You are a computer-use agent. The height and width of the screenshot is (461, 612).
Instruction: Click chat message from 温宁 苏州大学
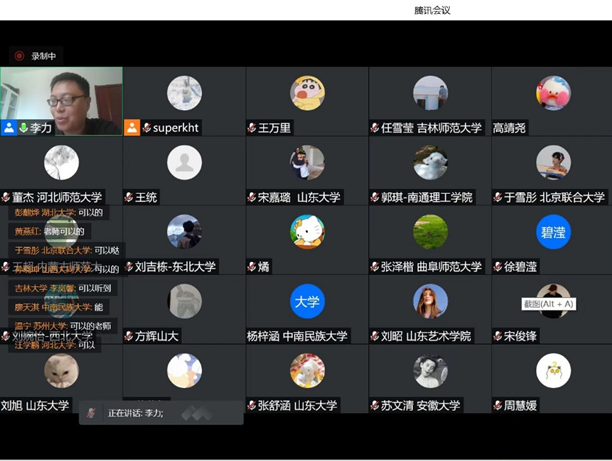[x=63, y=326]
